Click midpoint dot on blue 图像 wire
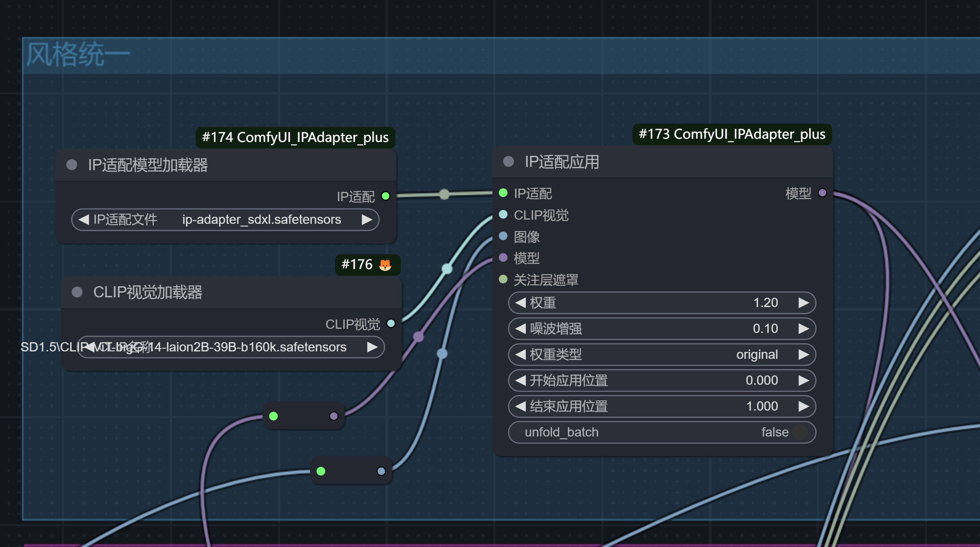Image resolution: width=980 pixels, height=547 pixels. click(x=442, y=354)
